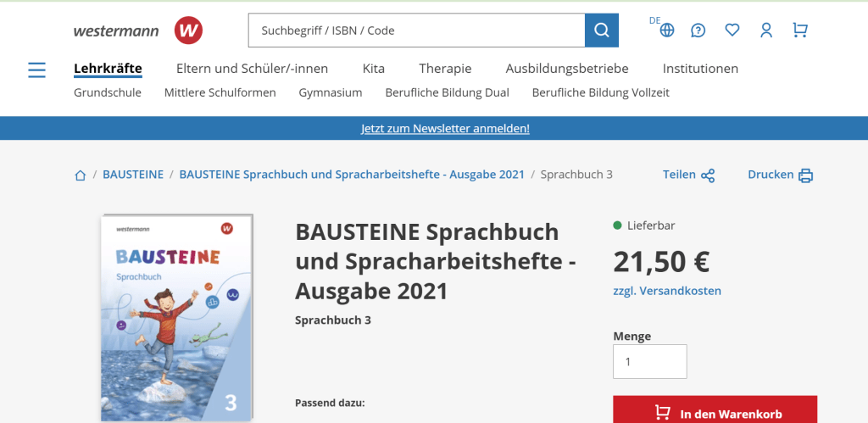Click the product title heading
The height and width of the screenshot is (423, 868).
436,261
